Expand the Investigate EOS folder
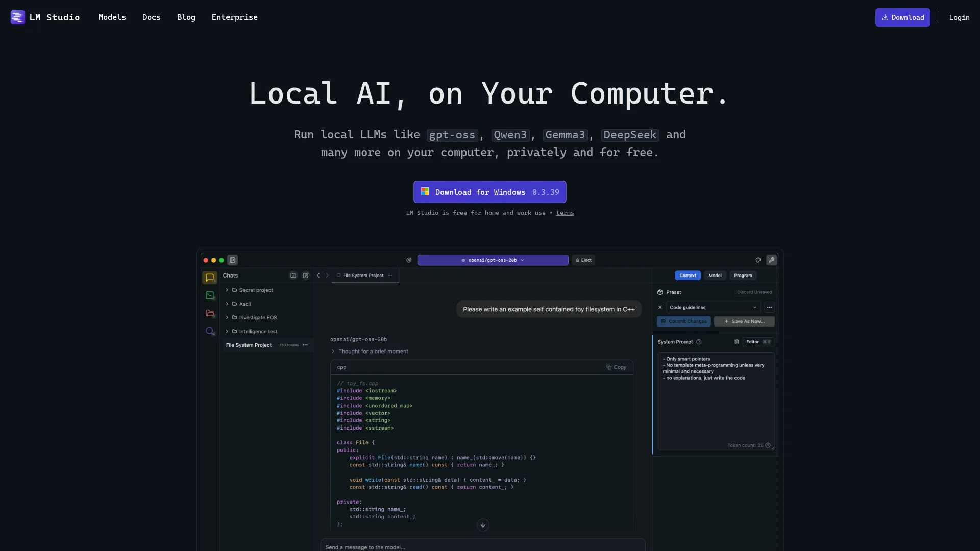Image resolution: width=980 pixels, height=551 pixels. tap(227, 317)
